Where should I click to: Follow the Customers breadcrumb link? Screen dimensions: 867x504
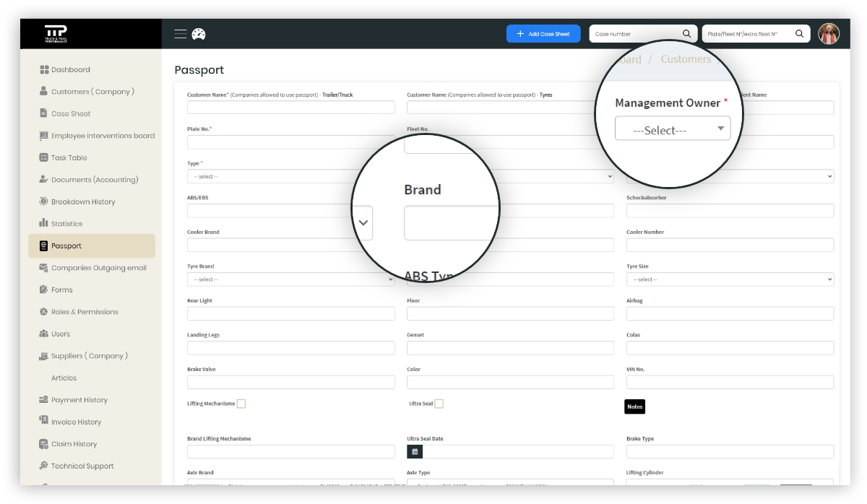[x=685, y=59]
